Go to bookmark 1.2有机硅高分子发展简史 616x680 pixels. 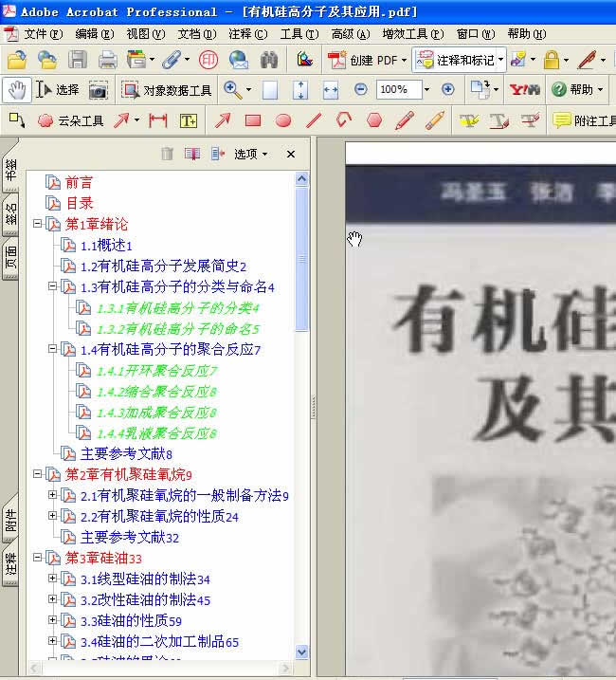point(163,266)
